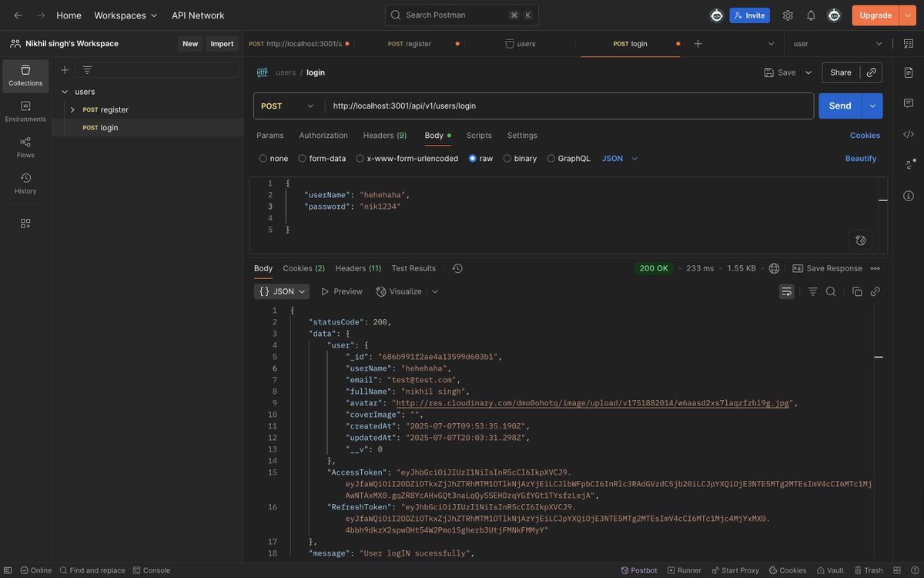Collapse the users collection
The image size is (924, 578).
click(65, 92)
